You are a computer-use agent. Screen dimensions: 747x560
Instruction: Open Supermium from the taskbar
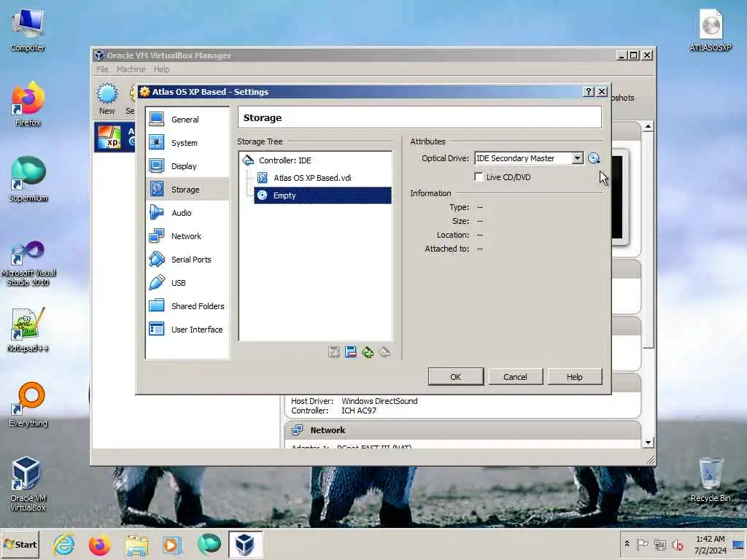click(209, 545)
